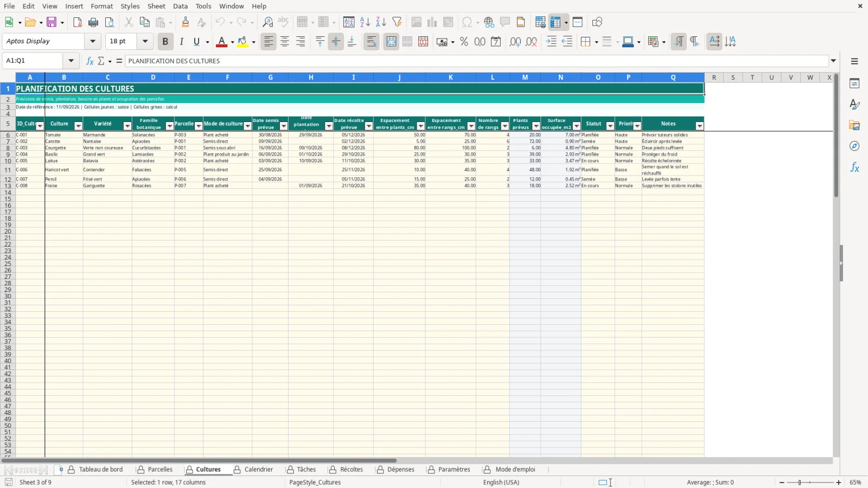Open sidebar settings hamburger menu

[854, 61]
